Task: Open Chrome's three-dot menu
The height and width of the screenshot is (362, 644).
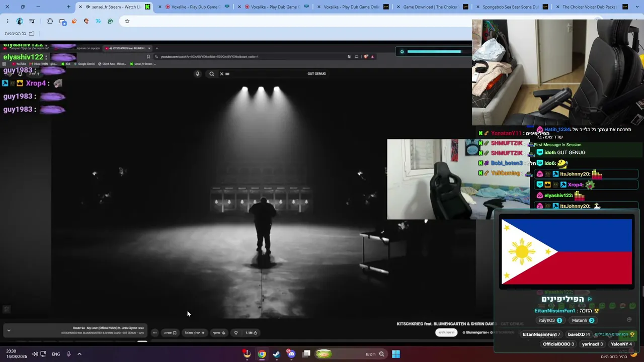Action: tap(8, 21)
